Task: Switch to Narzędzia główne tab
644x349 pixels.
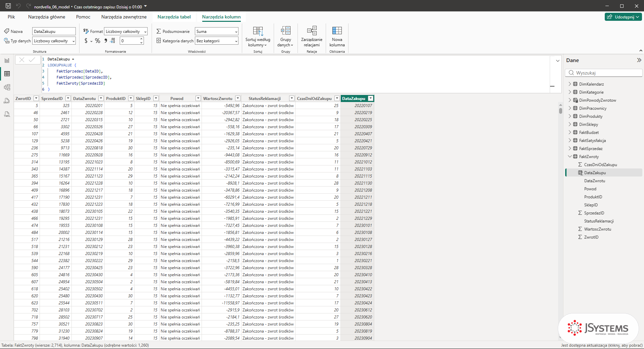Action: click(47, 17)
